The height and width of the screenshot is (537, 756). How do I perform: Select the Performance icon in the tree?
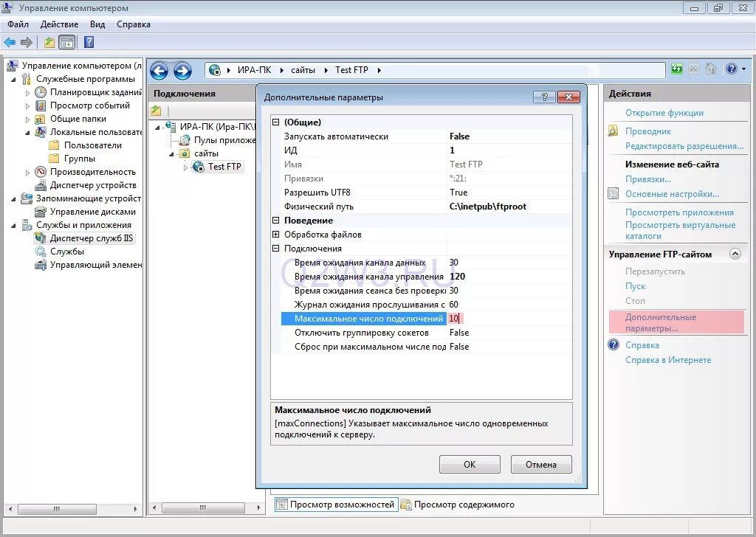click(x=41, y=172)
